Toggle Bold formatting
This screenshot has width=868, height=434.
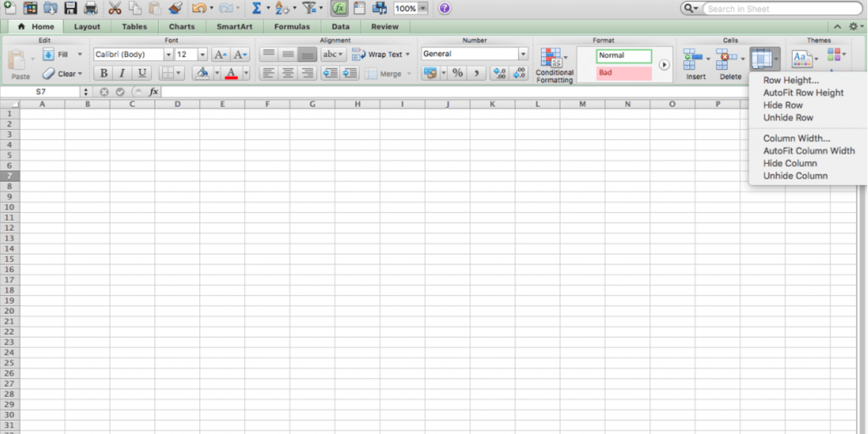(104, 73)
